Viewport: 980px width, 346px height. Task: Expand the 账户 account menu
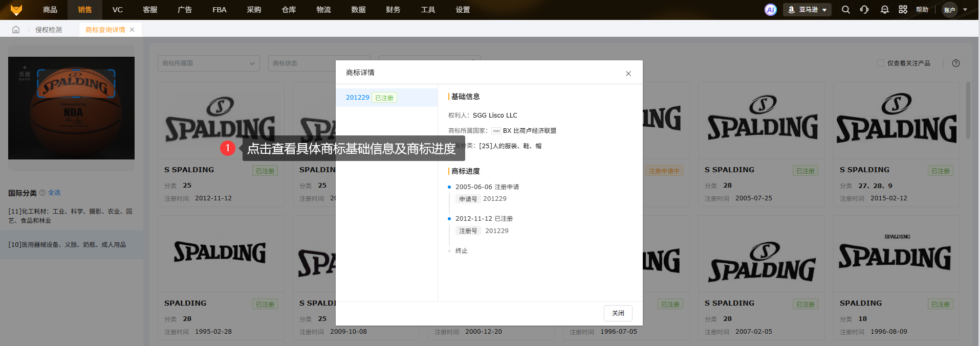[955, 10]
